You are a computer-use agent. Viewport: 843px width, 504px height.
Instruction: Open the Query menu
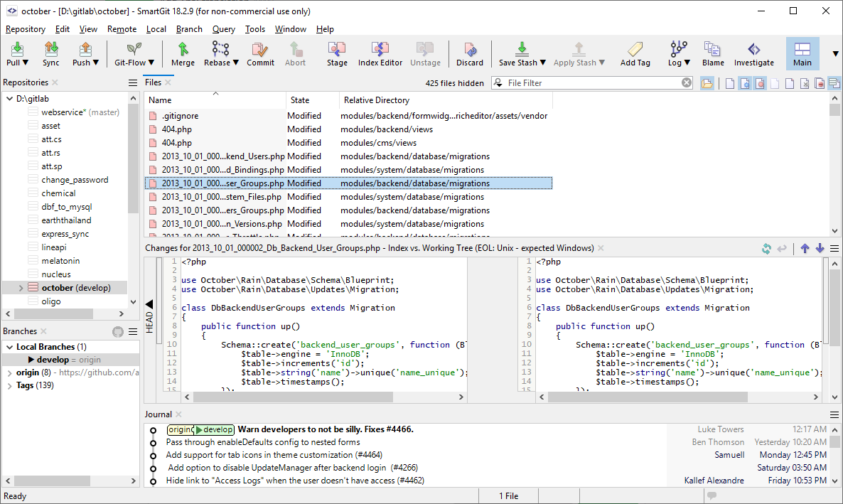point(224,29)
